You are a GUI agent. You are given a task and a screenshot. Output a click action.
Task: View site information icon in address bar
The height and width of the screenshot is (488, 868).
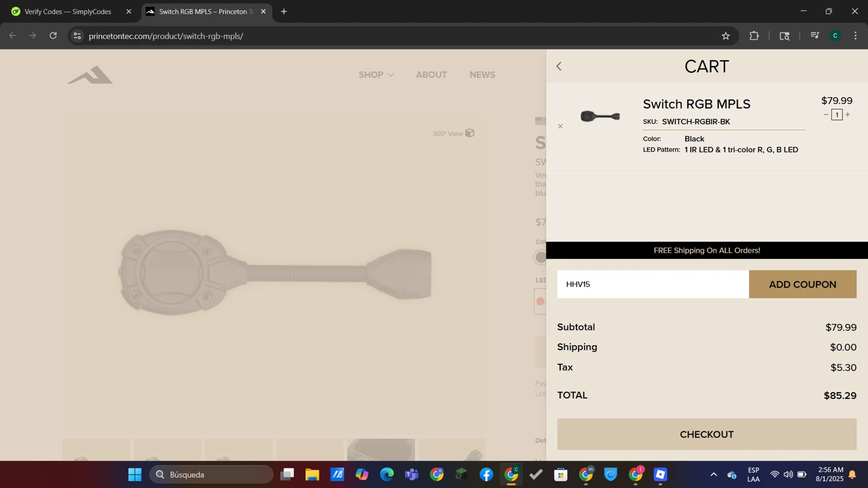pyautogui.click(x=78, y=36)
